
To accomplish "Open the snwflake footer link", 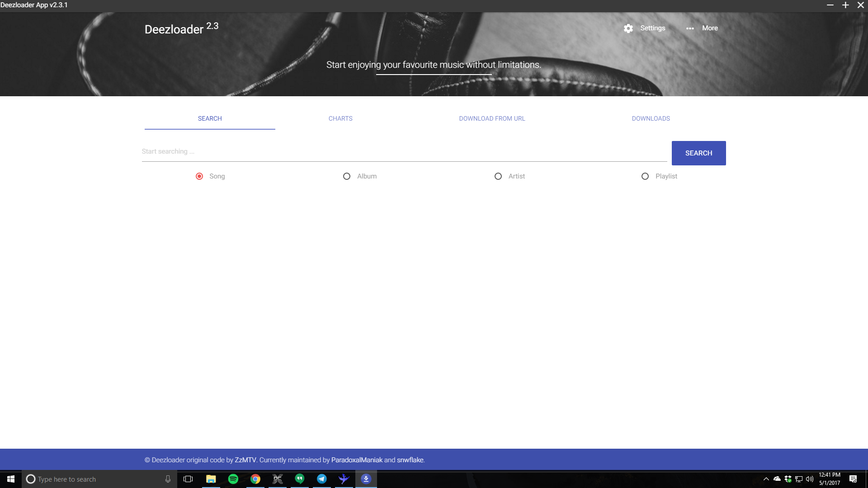I will pos(410,460).
